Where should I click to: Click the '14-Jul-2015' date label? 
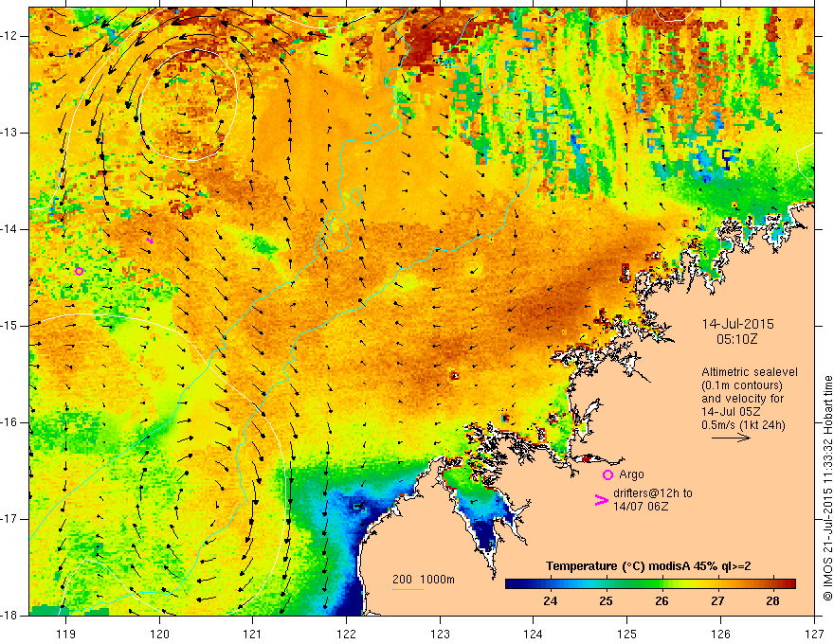pyautogui.click(x=737, y=324)
